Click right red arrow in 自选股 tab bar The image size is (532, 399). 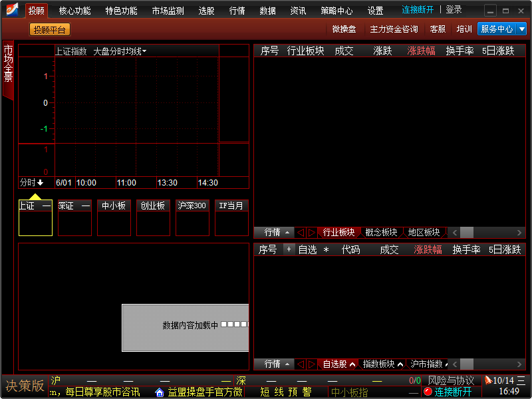[311, 364]
